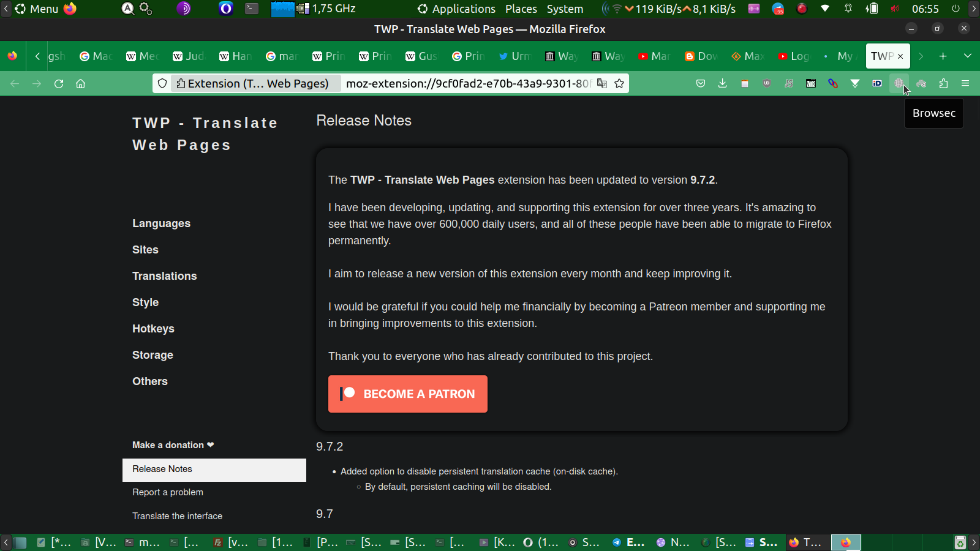Open the Translations settings section
The height and width of the screenshot is (551, 980).
pos(164,276)
